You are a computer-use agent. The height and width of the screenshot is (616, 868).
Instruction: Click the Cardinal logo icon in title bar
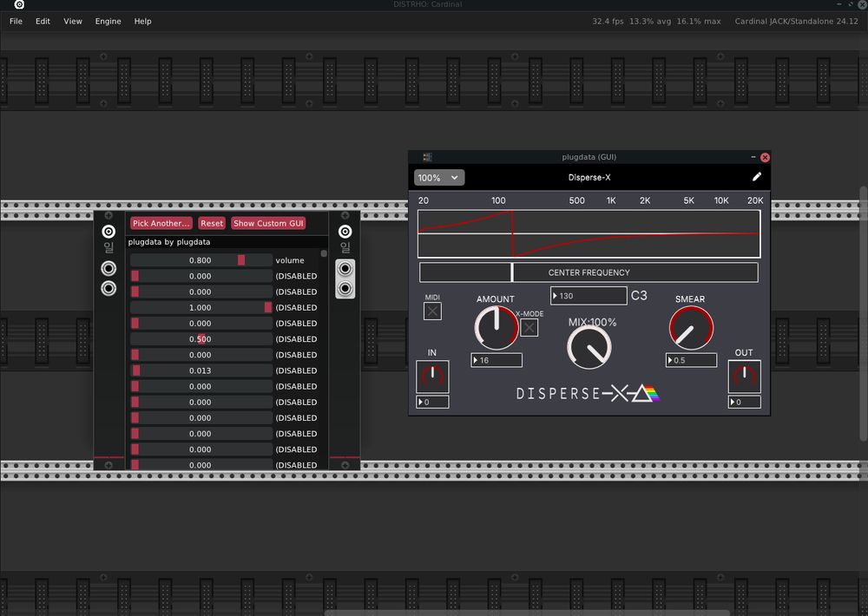19,4
